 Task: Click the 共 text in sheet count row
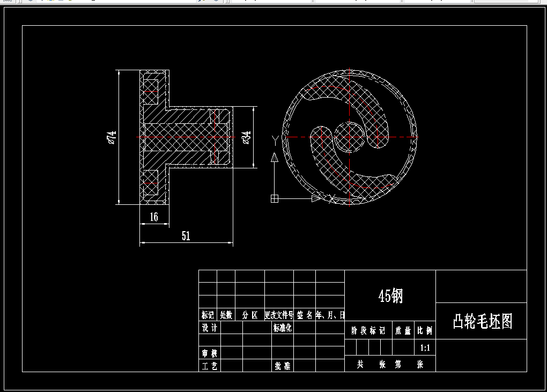(360, 365)
